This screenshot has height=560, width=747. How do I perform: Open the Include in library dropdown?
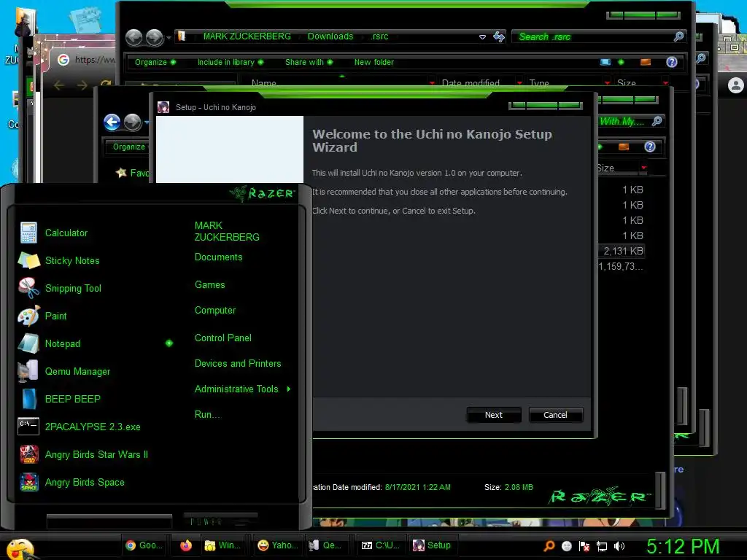tap(230, 62)
